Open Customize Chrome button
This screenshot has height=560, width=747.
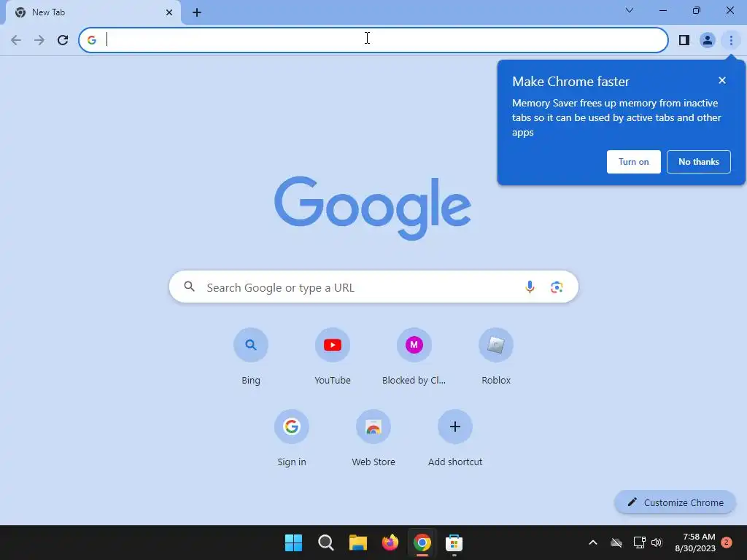[x=675, y=502]
